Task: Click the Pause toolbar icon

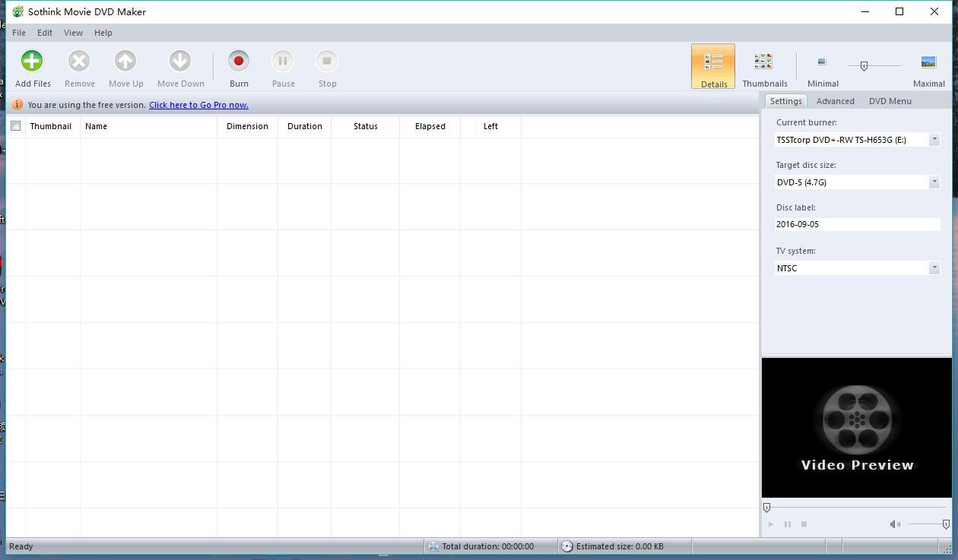Action: [x=283, y=61]
